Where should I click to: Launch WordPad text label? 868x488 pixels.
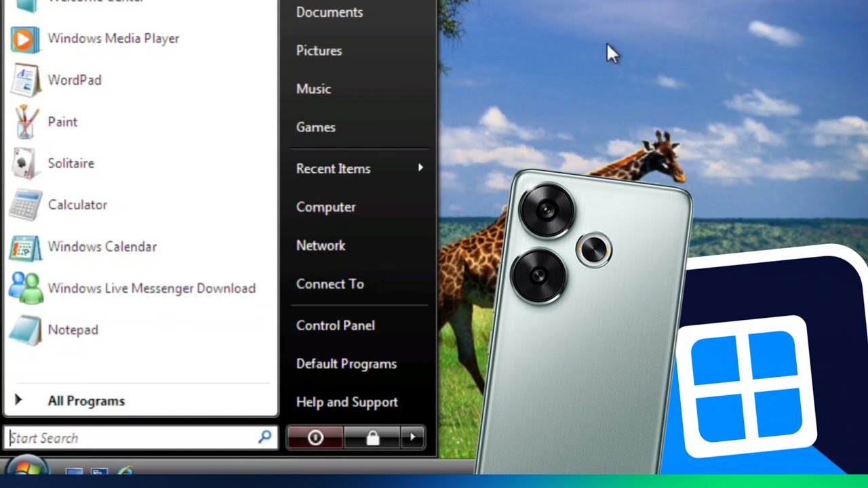click(75, 80)
